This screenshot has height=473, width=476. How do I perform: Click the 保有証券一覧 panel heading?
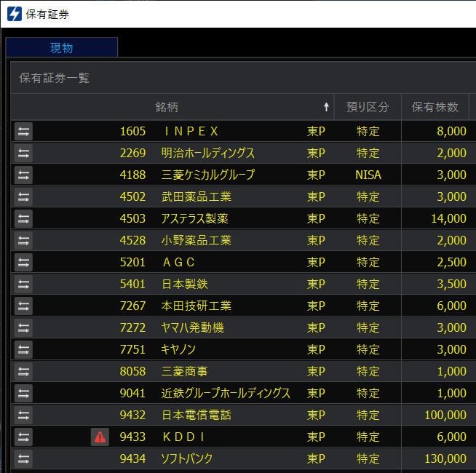pos(55,78)
